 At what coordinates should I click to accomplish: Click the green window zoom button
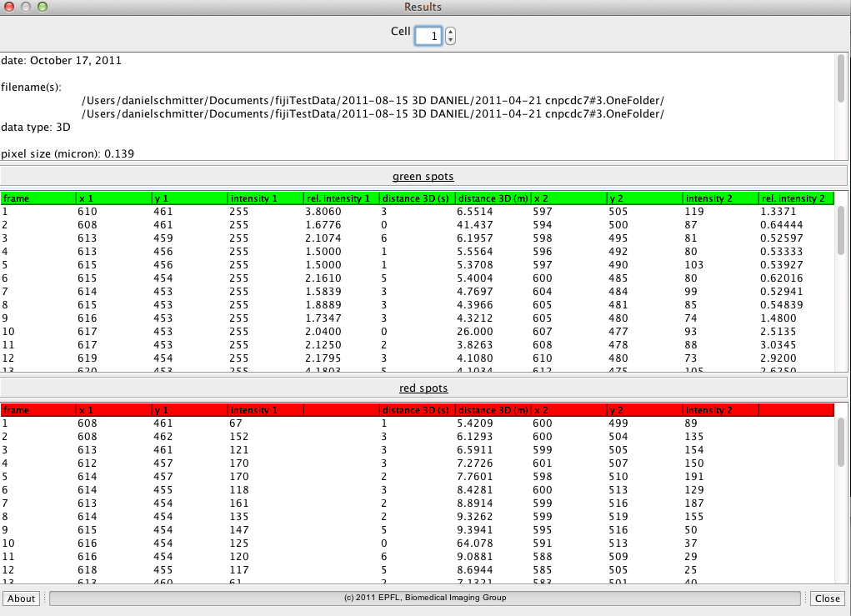coord(43,7)
